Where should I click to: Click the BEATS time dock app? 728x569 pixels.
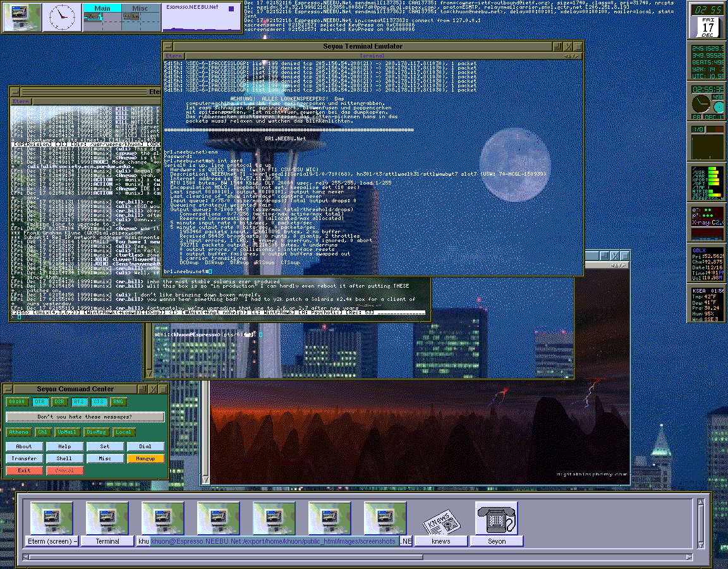coord(707,62)
